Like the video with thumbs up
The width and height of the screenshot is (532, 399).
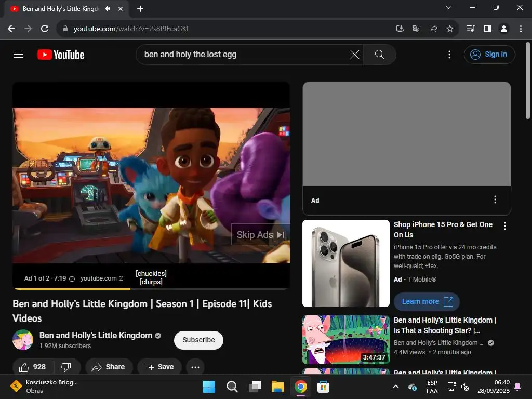[x=32, y=367]
